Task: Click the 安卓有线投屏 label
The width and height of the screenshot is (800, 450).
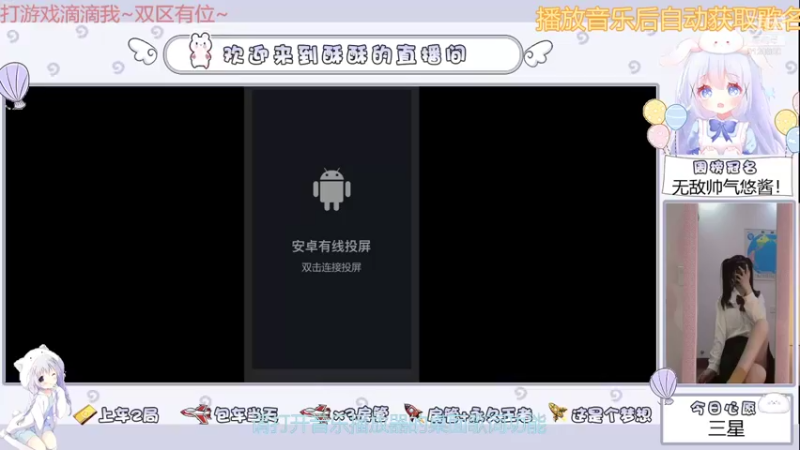Action: pyautogui.click(x=332, y=246)
